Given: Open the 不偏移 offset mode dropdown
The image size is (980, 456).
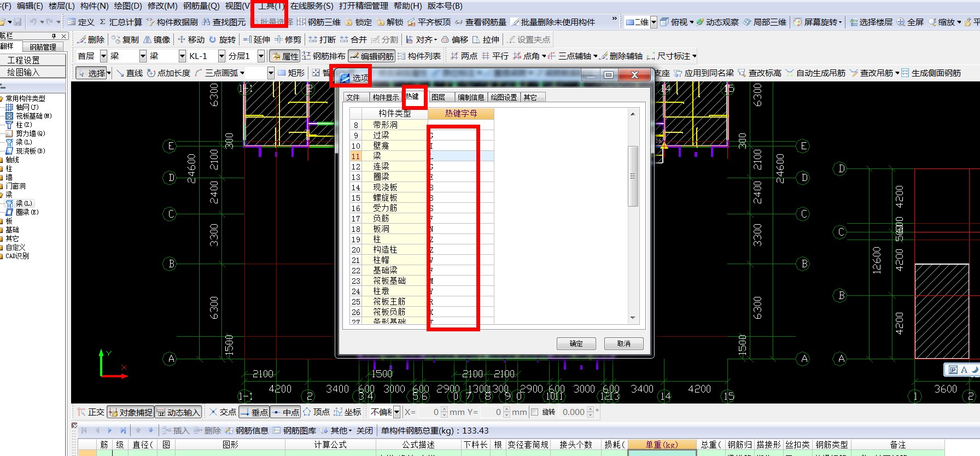Looking at the screenshot, I should pyautogui.click(x=396, y=412).
